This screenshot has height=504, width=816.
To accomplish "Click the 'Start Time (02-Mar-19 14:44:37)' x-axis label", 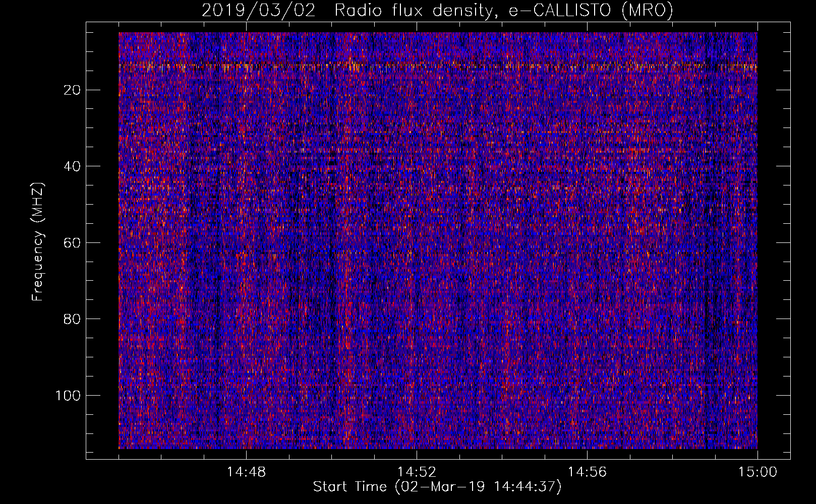I will pos(437,487).
